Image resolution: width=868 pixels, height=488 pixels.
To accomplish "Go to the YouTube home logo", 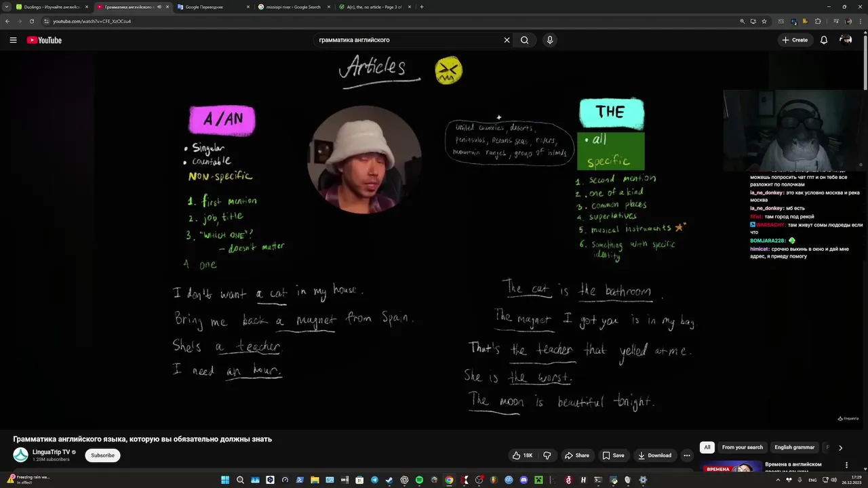I will coord(44,40).
